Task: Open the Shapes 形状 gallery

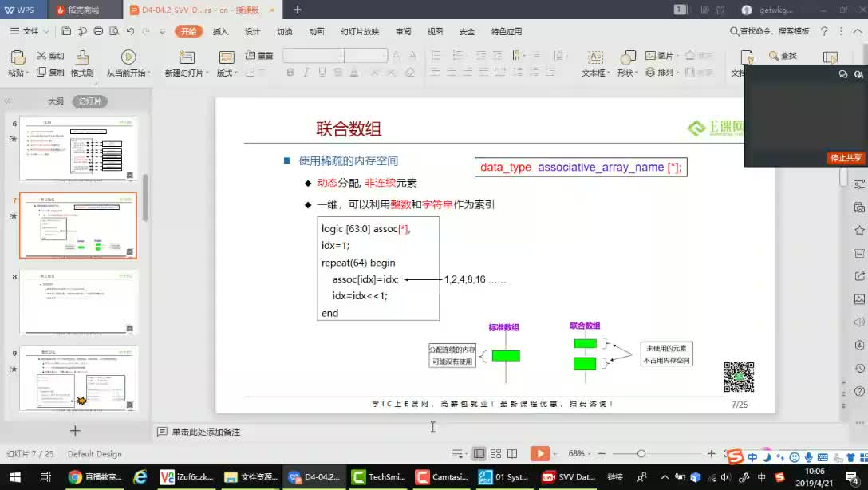Action: (x=627, y=63)
